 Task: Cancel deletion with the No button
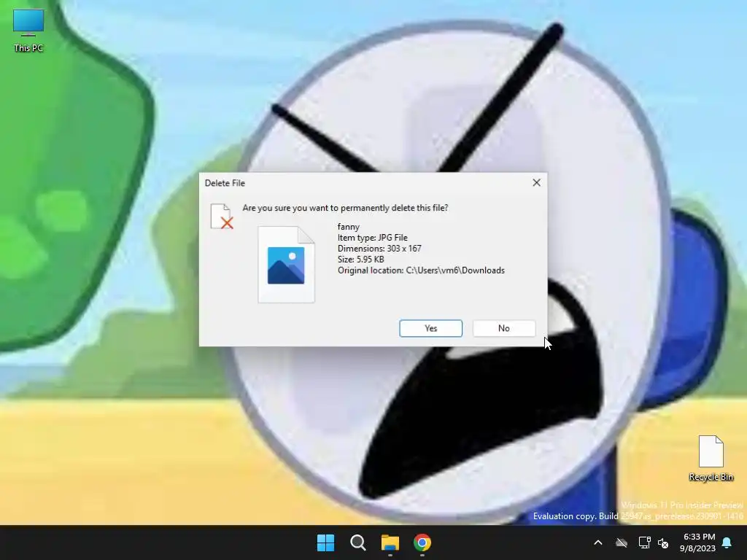click(504, 328)
